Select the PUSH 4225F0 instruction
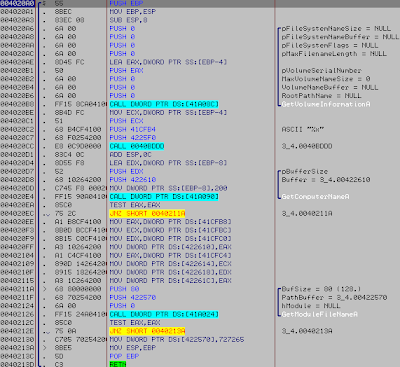Screen dimensions: 400x367 pyautogui.click(x=133, y=138)
